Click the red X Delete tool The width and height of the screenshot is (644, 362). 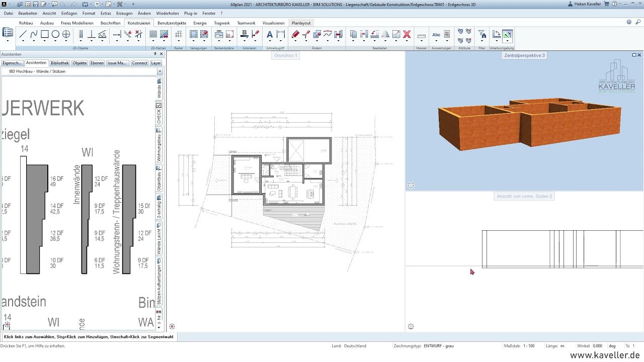click(x=407, y=34)
